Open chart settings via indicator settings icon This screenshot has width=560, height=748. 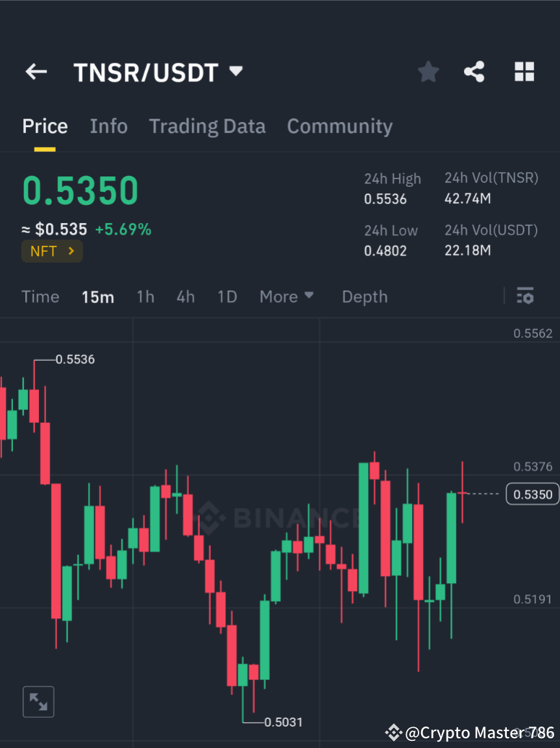525,296
